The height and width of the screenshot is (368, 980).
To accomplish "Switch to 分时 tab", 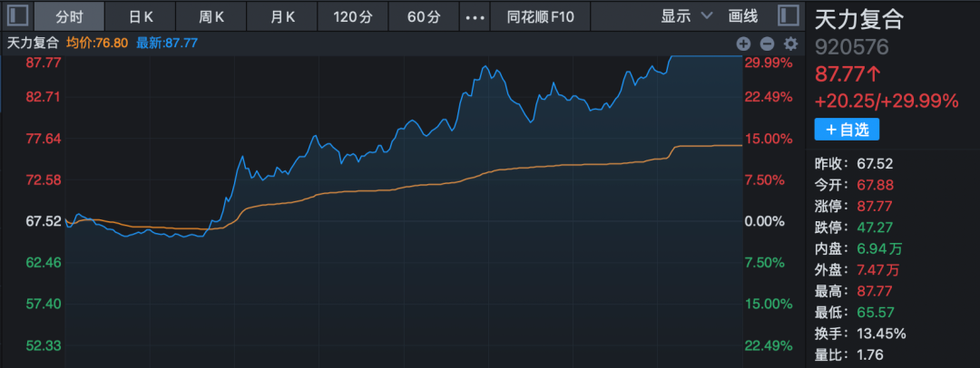I will point(68,16).
